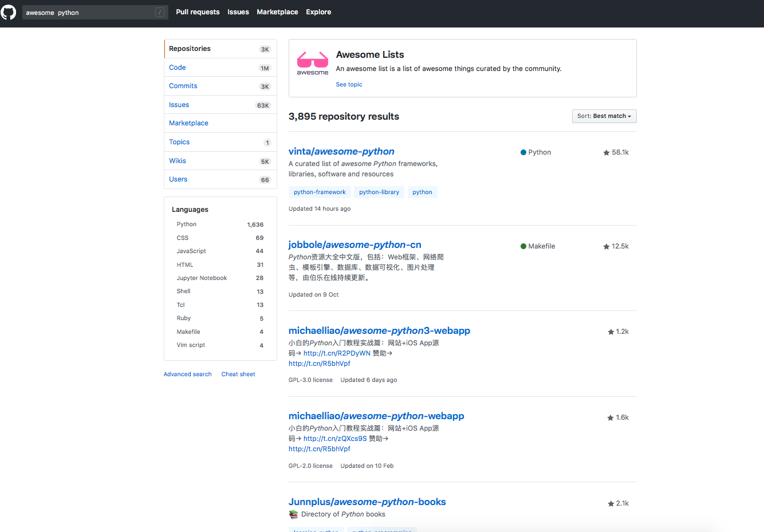The height and width of the screenshot is (532, 764).
Task: Click the GPL-3.0 license text
Action: (310, 380)
